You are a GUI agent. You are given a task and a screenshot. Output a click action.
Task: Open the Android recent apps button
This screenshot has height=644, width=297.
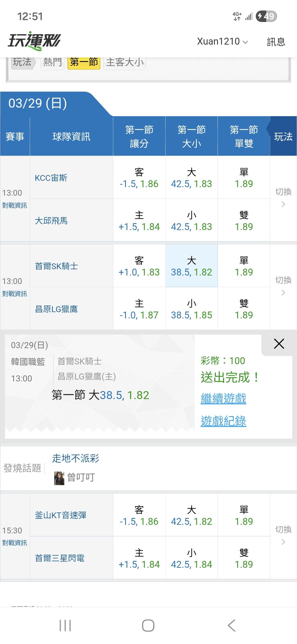[65, 625]
